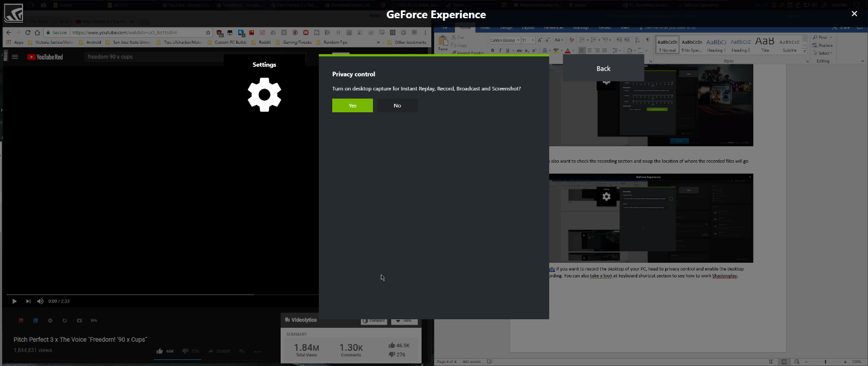Apply the Heading 1 style

[716, 46]
